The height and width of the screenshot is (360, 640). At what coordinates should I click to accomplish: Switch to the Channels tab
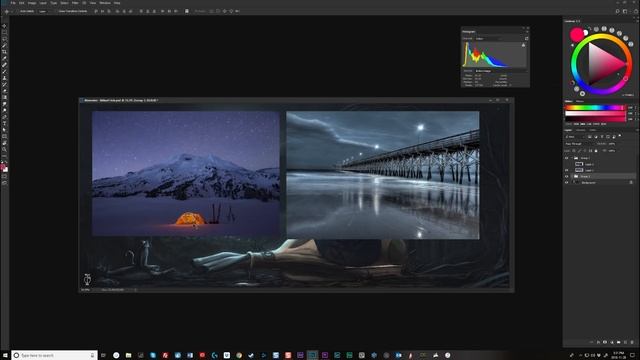tap(580, 130)
